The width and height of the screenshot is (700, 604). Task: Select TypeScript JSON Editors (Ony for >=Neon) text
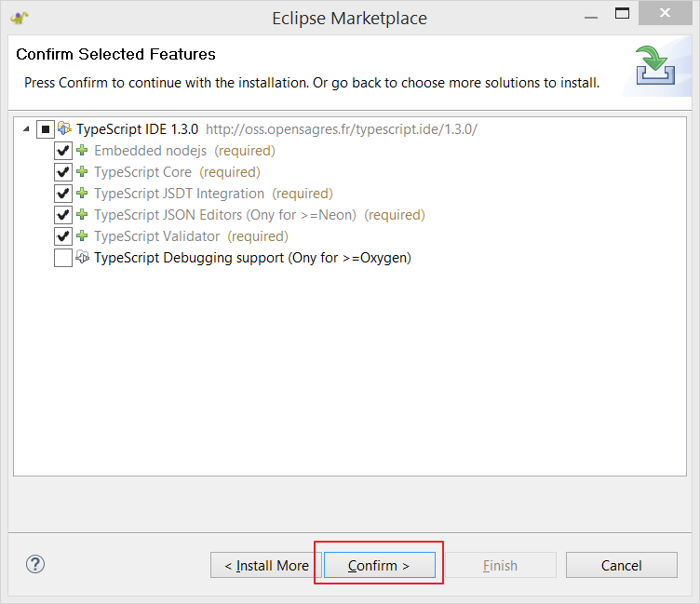pyautogui.click(x=225, y=215)
